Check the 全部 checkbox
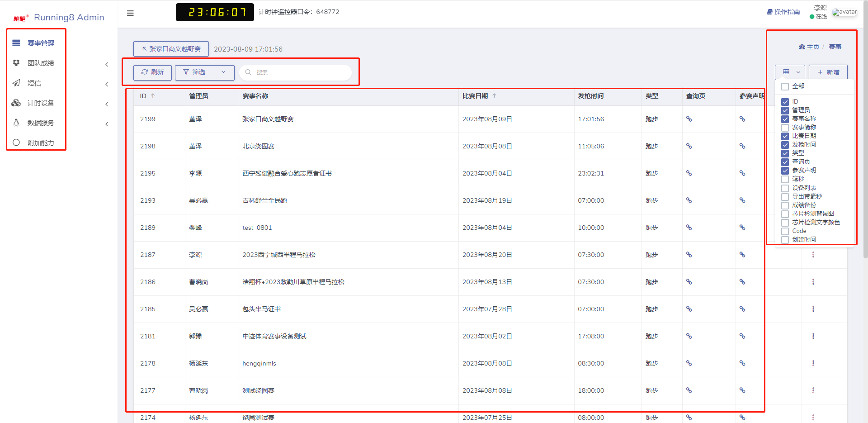 point(785,86)
